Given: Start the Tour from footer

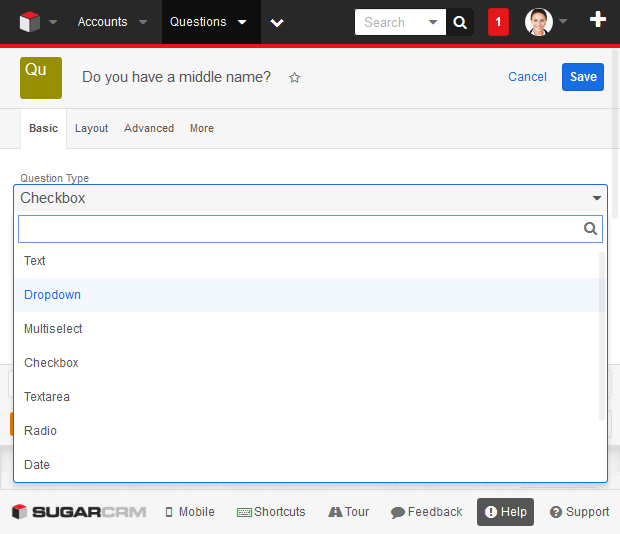Looking at the screenshot, I should tap(348, 512).
